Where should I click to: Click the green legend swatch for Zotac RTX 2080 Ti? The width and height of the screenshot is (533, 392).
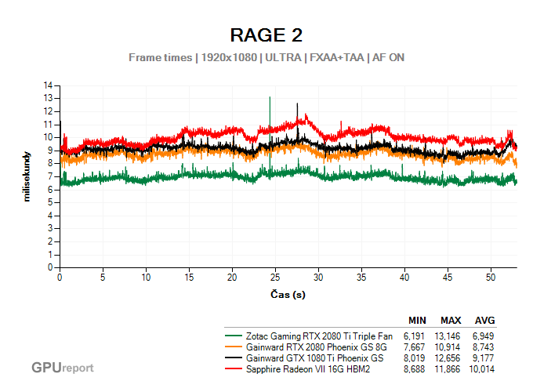point(234,336)
